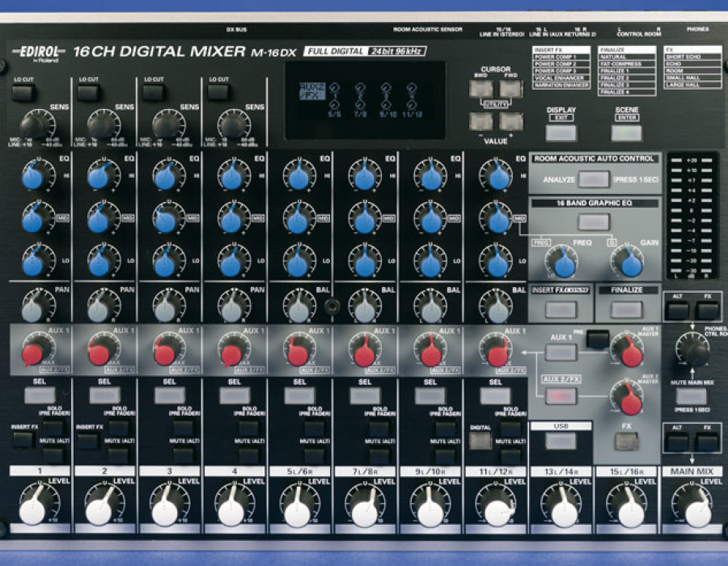
Task: Click the USB button
Action: point(561,441)
